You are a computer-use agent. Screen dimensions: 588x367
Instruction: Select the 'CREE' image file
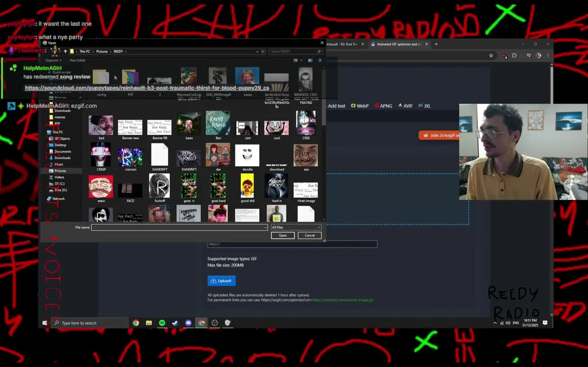[x=306, y=125]
